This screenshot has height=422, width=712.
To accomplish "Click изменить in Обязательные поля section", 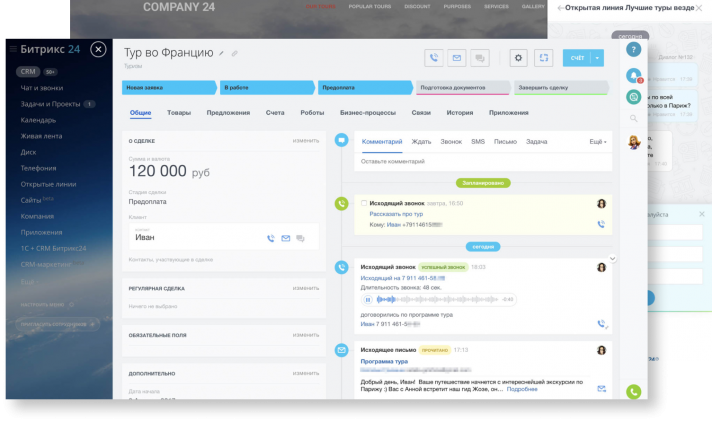I will [x=306, y=335].
